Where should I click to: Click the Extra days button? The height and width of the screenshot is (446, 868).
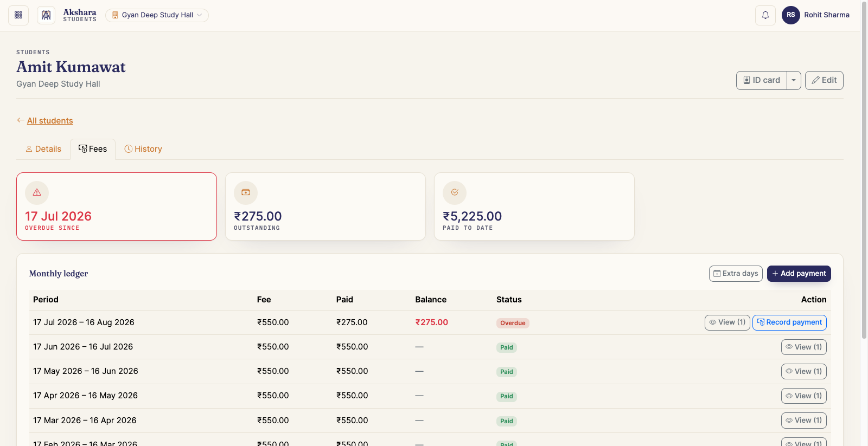click(736, 274)
